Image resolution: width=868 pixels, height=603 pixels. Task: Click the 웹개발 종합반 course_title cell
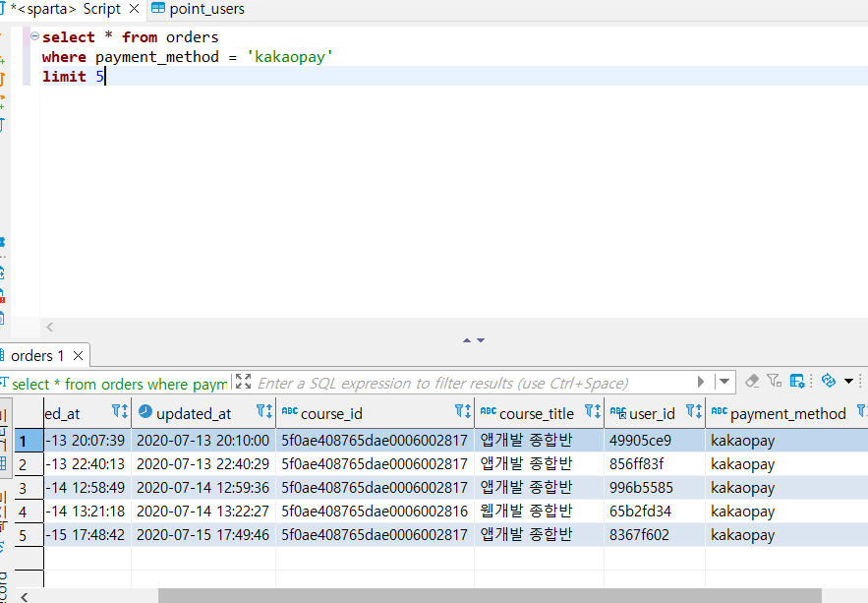pos(539,512)
